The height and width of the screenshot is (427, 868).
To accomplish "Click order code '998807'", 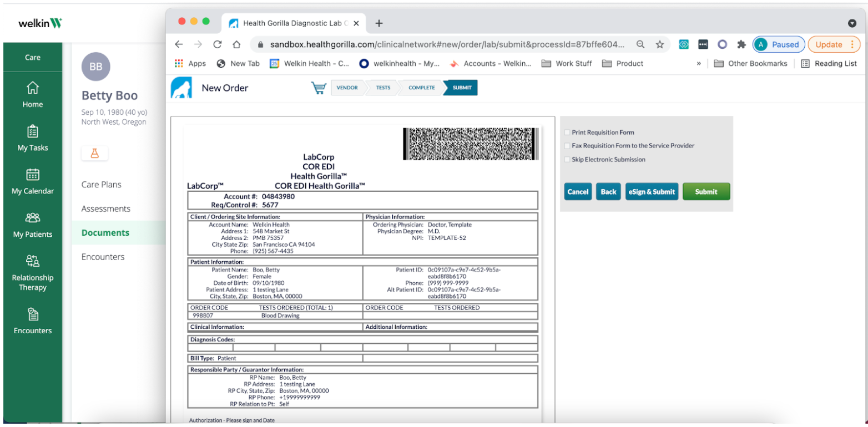I will tap(201, 316).
